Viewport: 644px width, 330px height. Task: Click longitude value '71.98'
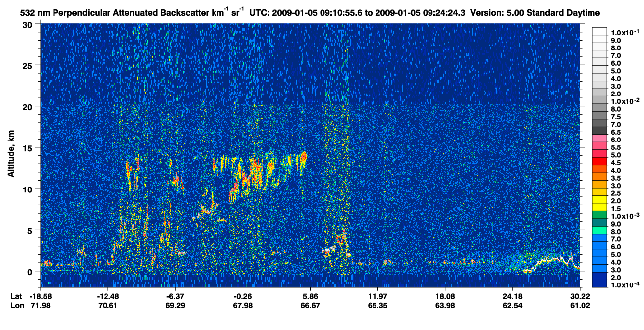tap(41, 306)
